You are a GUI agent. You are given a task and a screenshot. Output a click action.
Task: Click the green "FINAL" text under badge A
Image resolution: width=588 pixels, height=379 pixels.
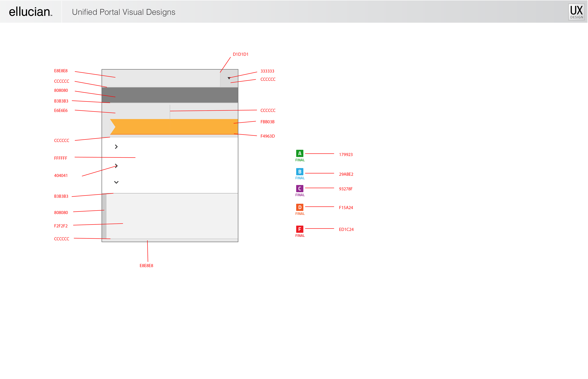tap(300, 160)
